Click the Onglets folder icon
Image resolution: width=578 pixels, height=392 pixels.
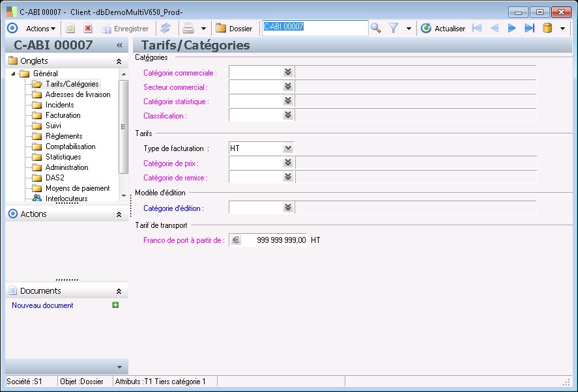pyautogui.click(x=13, y=61)
